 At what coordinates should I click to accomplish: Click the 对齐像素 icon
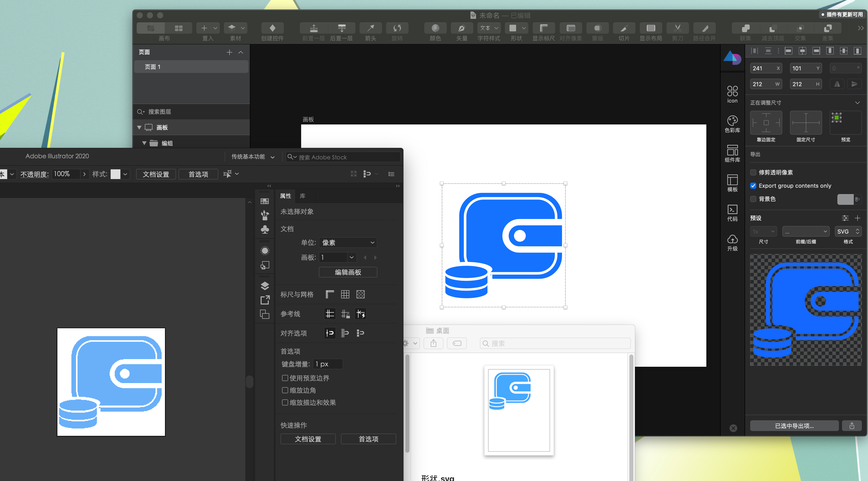(x=570, y=28)
